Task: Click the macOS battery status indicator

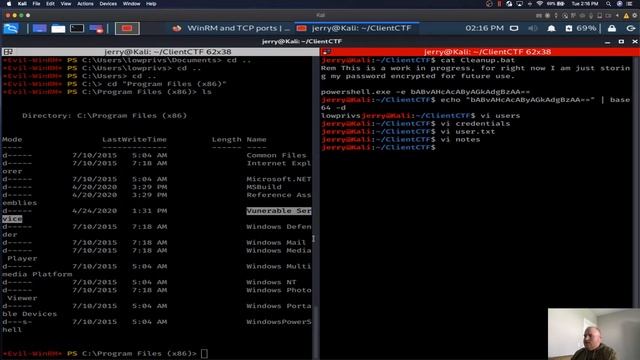Action: tap(556, 4)
